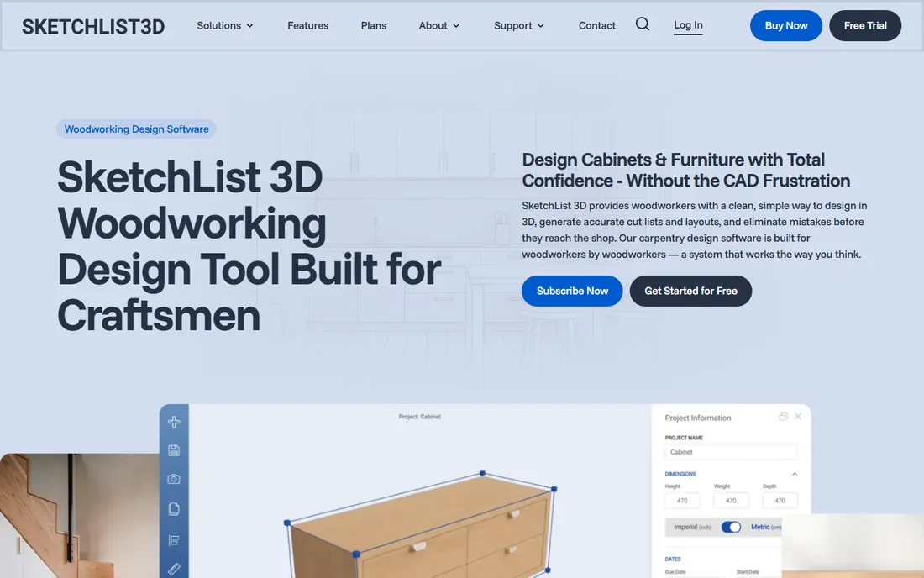
Task: Collapse the Dimensions section chevron
Action: click(x=795, y=474)
